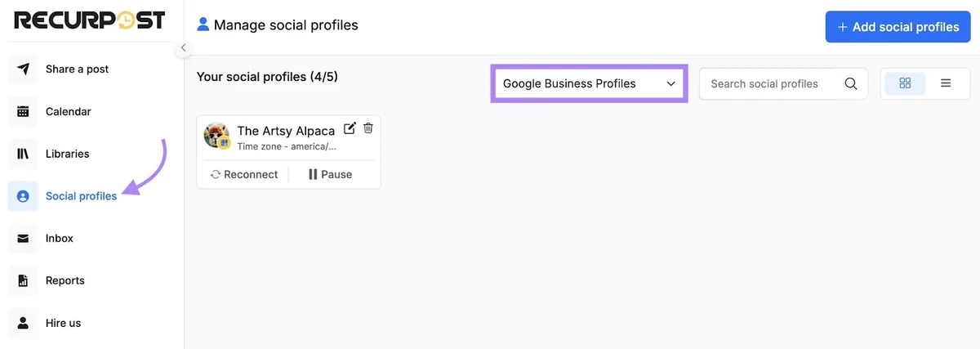Open the Google Business Profiles dropdown
Image resolution: width=980 pixels, height=349 pixels.
point(589,83)
